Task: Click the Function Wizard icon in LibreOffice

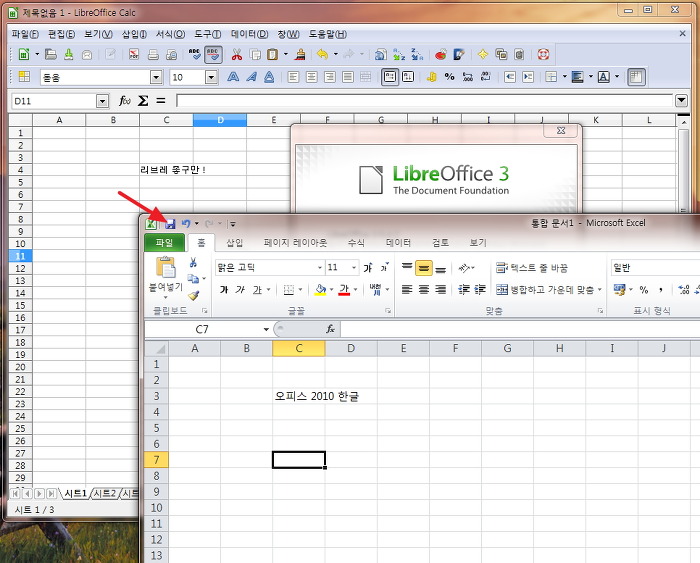Action: point(125,101)
